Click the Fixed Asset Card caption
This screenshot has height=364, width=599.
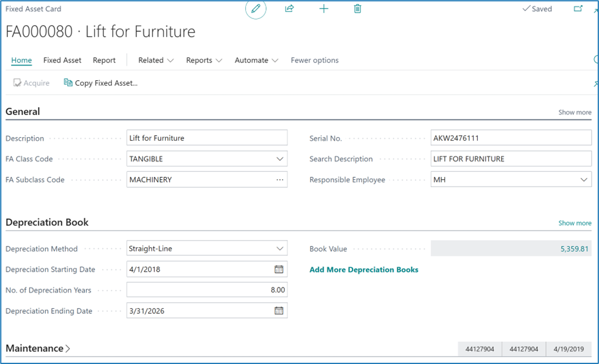coord(33,9)
